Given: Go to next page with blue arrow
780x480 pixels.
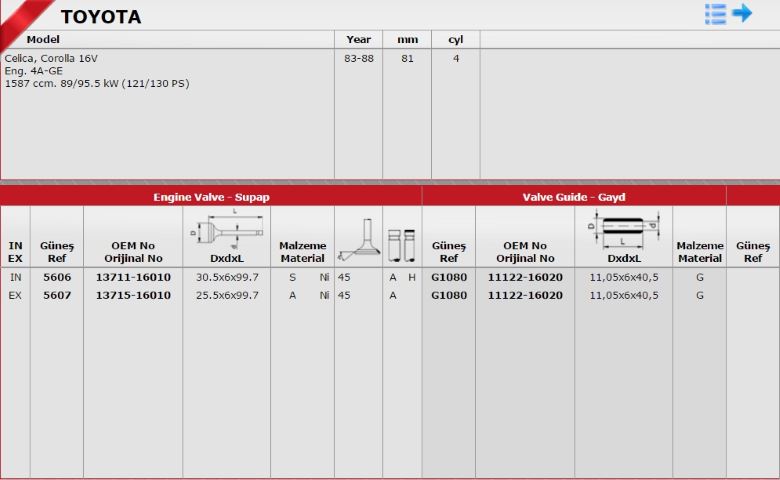Looking at the screenshot, I should [x=742, y=13].
